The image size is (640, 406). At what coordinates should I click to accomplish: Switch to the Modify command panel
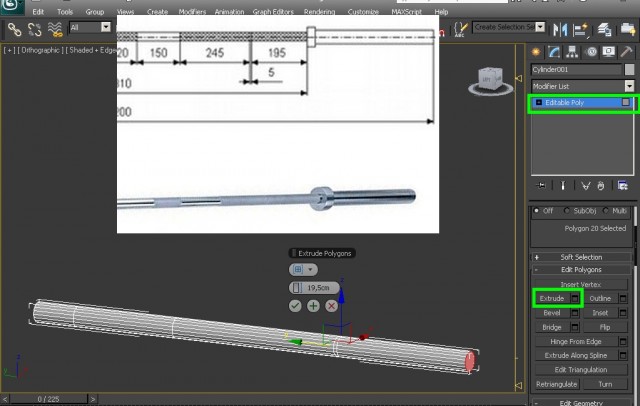click(554, 52)
